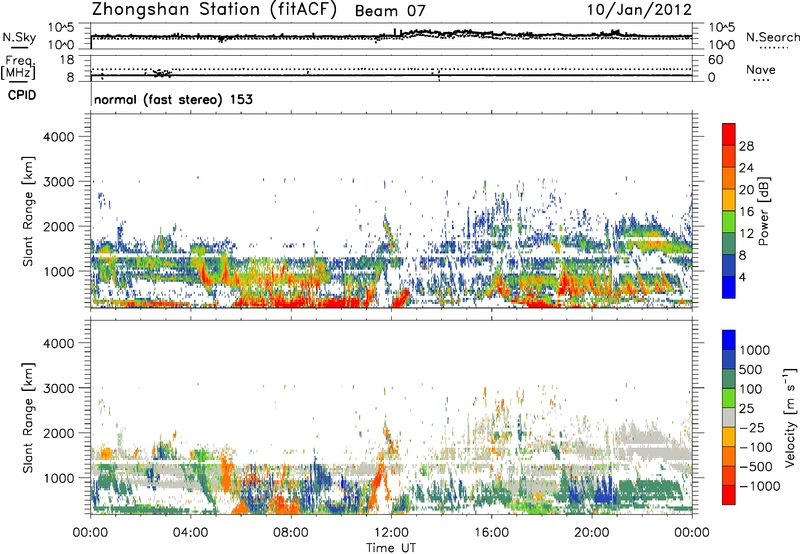800x554 pixels.
Task: Click the bright blue 1000 velocity swatch
Action: 729,340
